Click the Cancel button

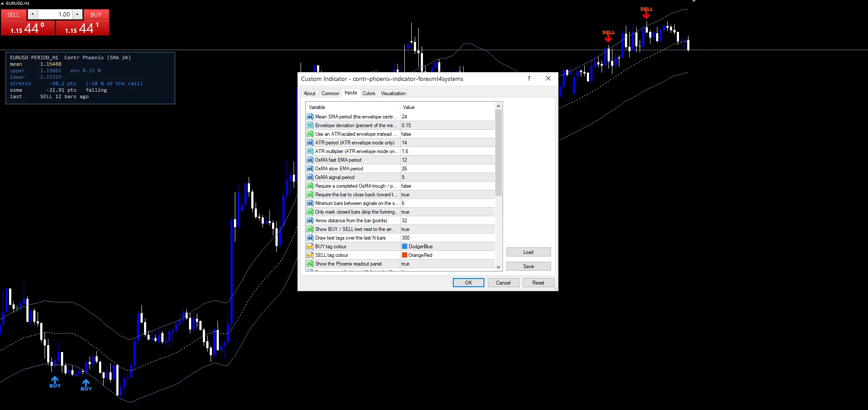[503, 283]
